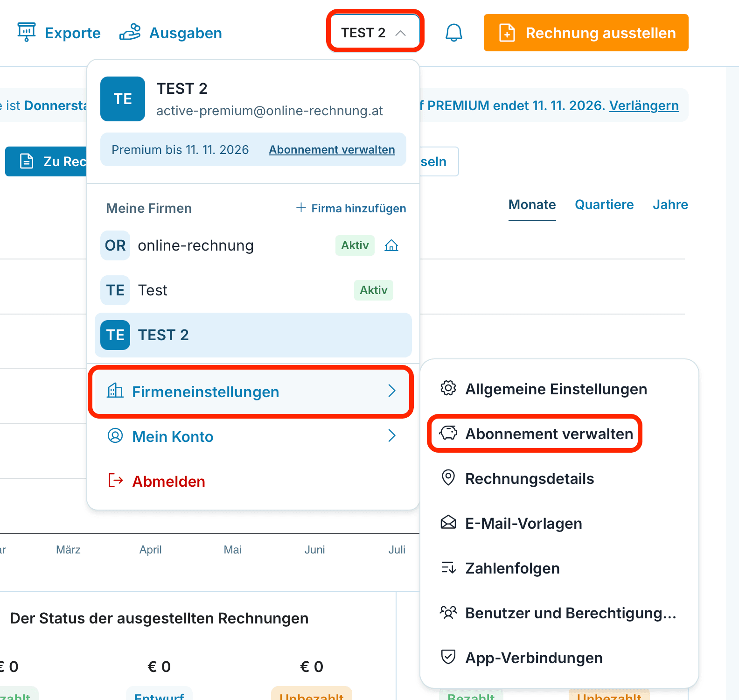This screenshot has width=739, height=700.
Task: Click the Aktiv badge in the Test row
Action: coord(373,290)
